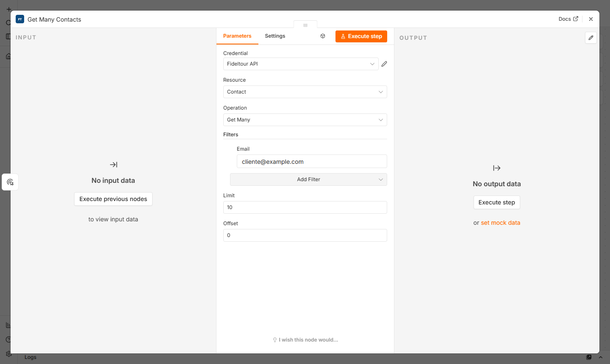
Task: Click the Fideltour node logo icon
Action: [x=20, y=19]
